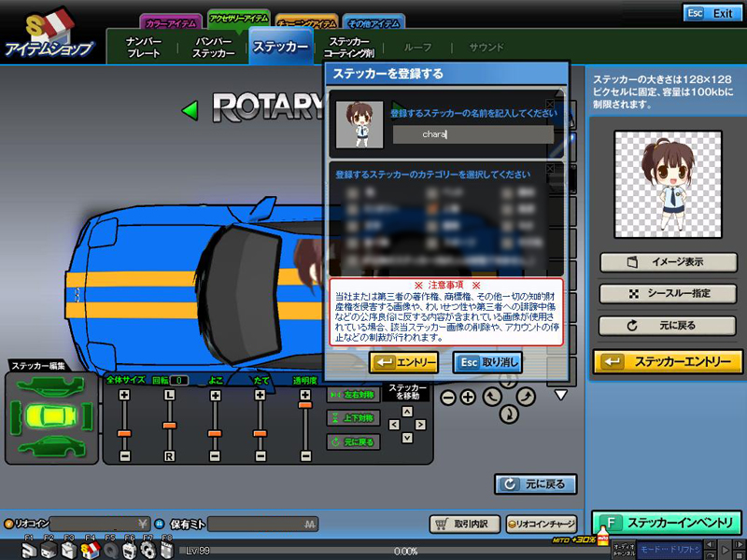Viewport: 747px width, 560px height.
Task: Click 元に戻る button in right panel
Action: [x=668, y=326]
